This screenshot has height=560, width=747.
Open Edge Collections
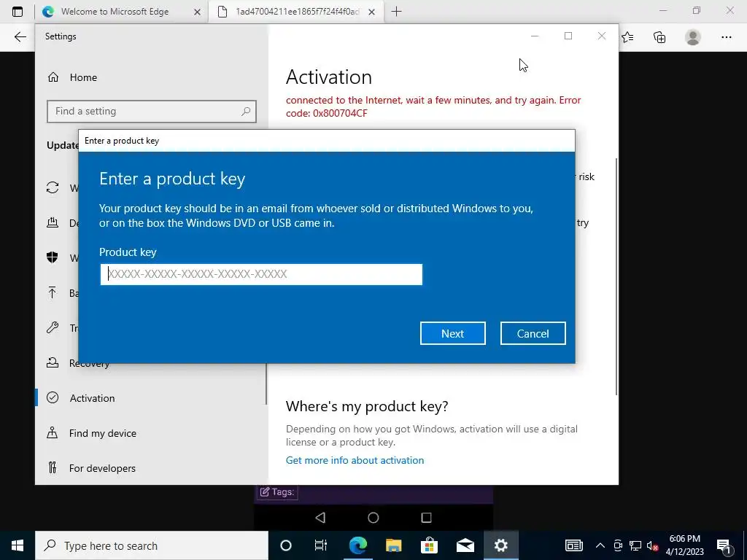tap(659, 37)
